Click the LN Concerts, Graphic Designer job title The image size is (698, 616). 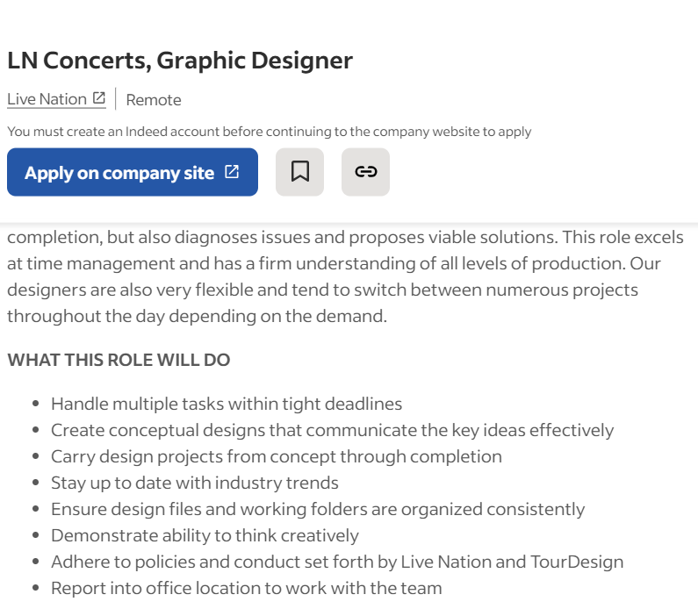(180, 61)
